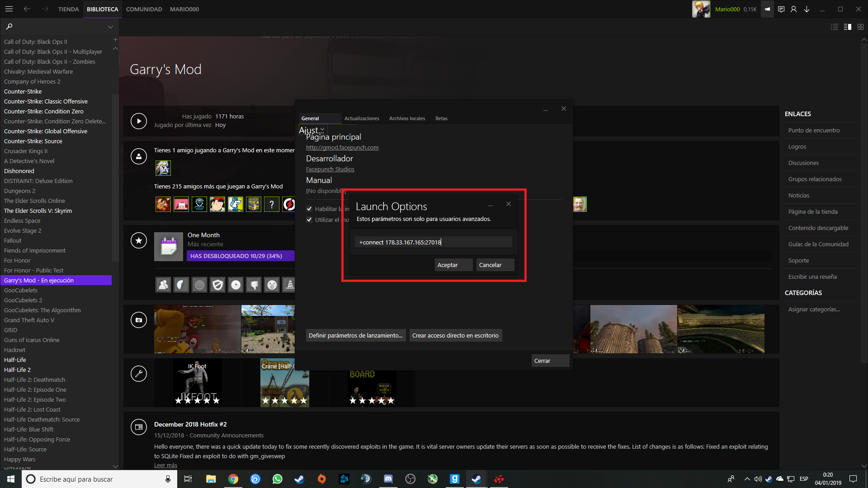Open the gmod.facepunch.com link
The width and height of the screenshot is (868, 488).
(x=342, y=147)
